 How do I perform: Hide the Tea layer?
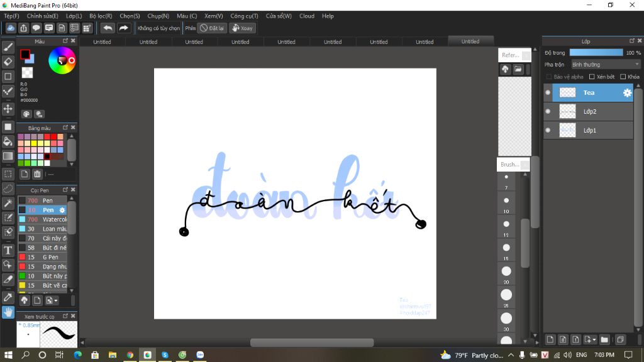coord(548,93)
